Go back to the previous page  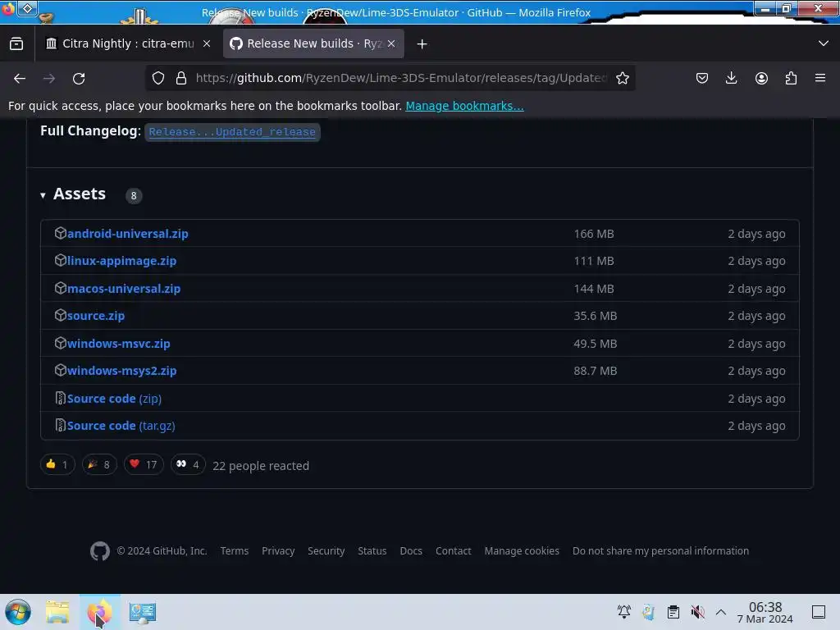coord(20,78)
